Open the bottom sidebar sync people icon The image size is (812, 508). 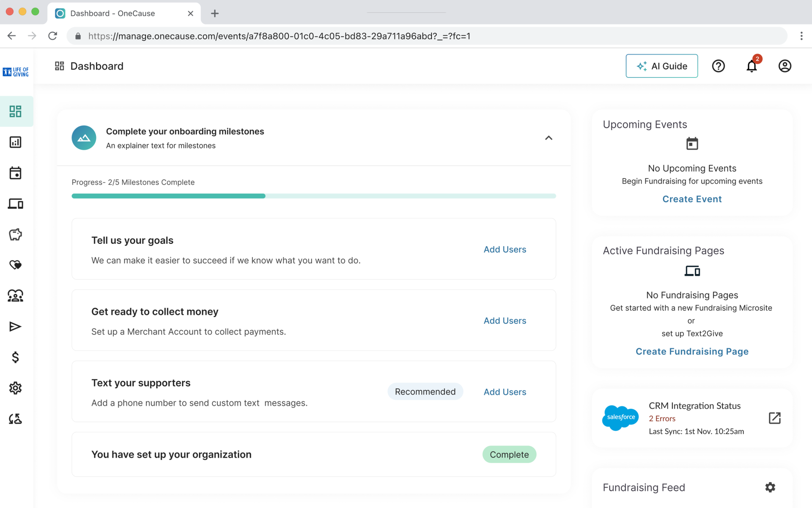pyautogui.click(x=16, y=419)
